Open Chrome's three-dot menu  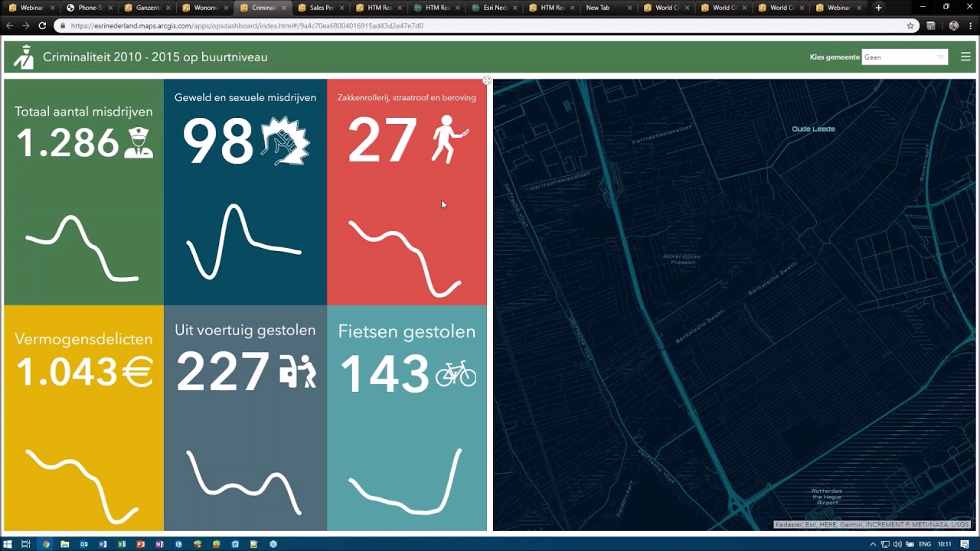pyautogui.click(x=972, y=25)
